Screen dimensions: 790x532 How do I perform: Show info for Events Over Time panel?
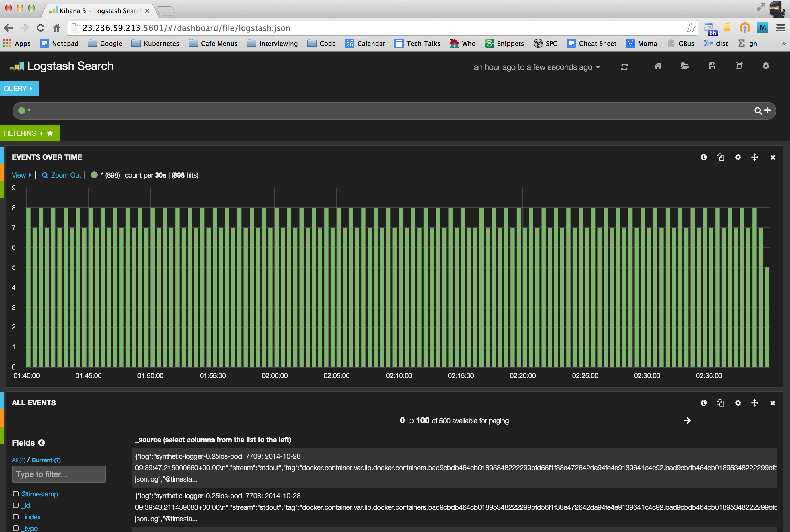pyautogui.click(x=703, y=157)
